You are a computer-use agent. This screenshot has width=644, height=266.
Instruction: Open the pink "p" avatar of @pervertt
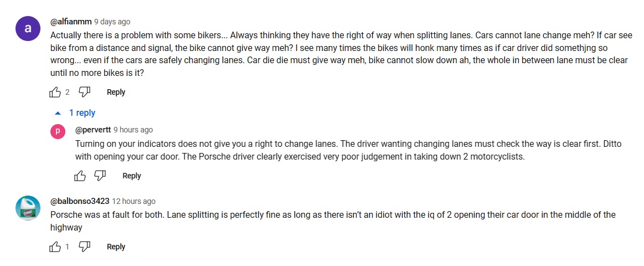tap(58, 132)
